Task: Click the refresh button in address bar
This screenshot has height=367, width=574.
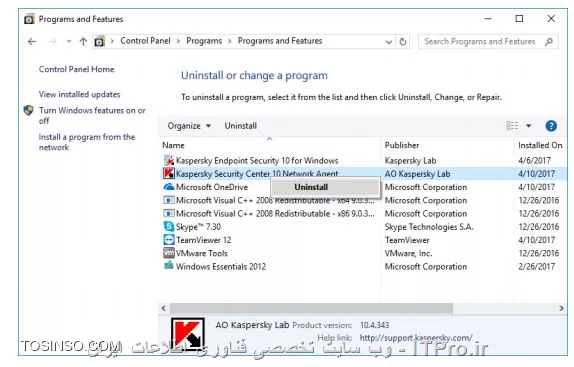Action: tap(403, 41)
